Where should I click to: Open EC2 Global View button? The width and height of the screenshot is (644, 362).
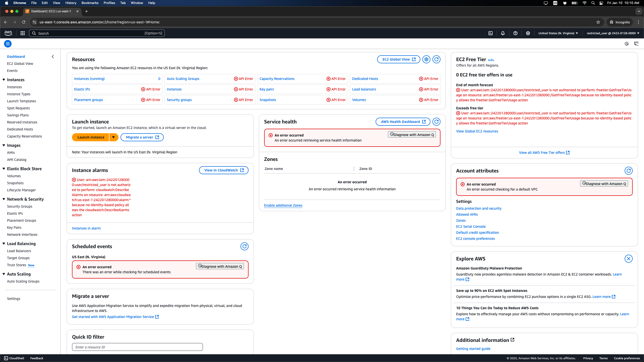coord(398,59)
